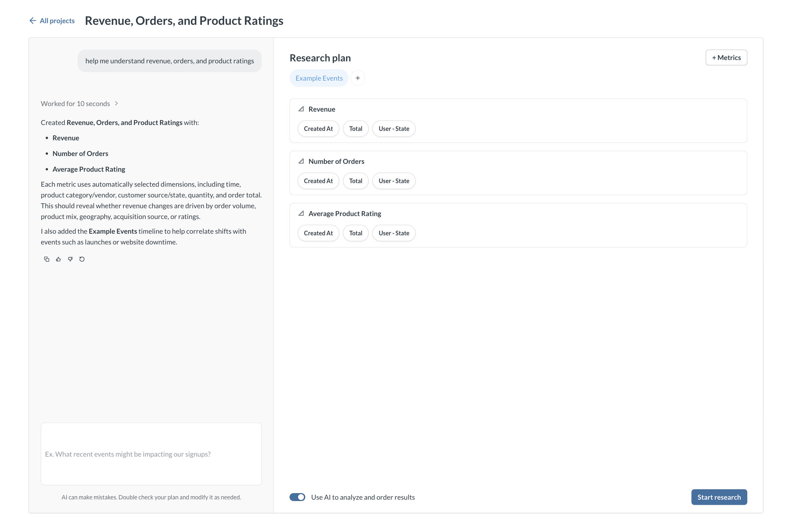Click Total under Average Product Rating
The image size is (792, 532).
click(x=356, y=233)
